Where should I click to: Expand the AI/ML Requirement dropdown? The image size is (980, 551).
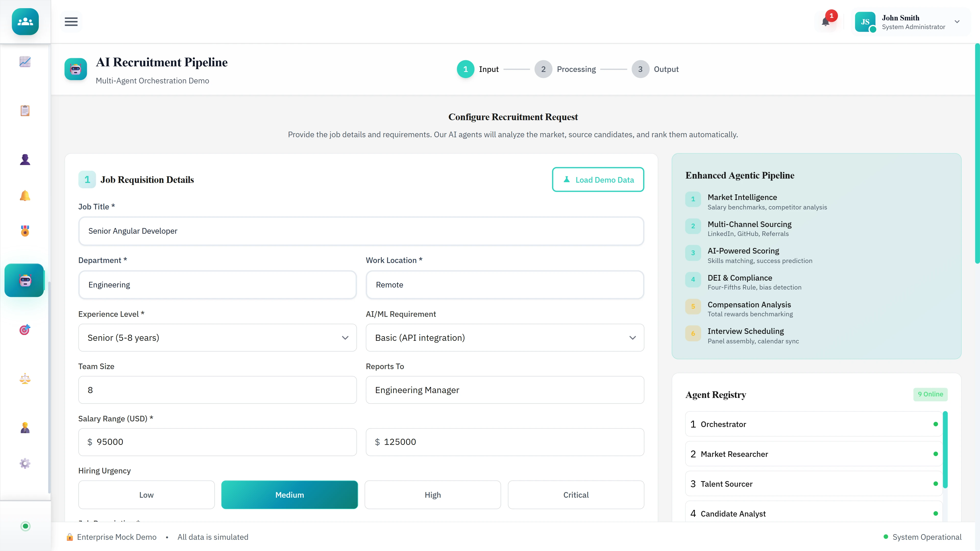click(505, 337)
